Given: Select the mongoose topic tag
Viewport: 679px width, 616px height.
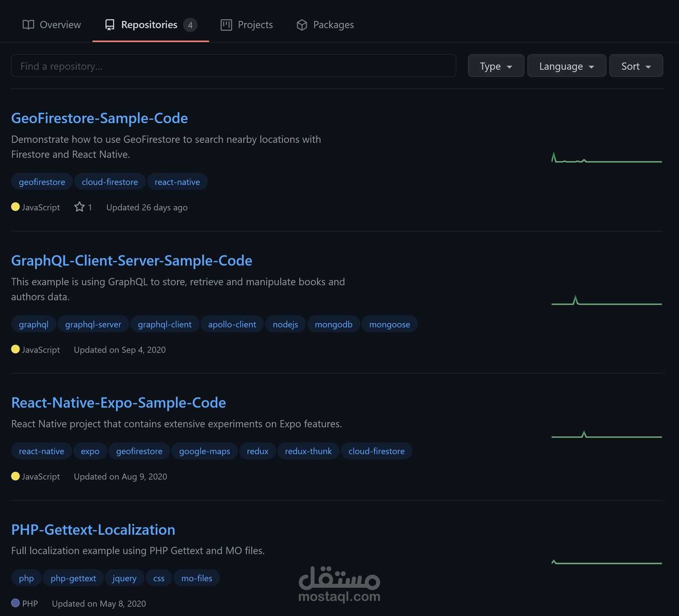Looking at the screenshot, I should click(x=390, y=324).
